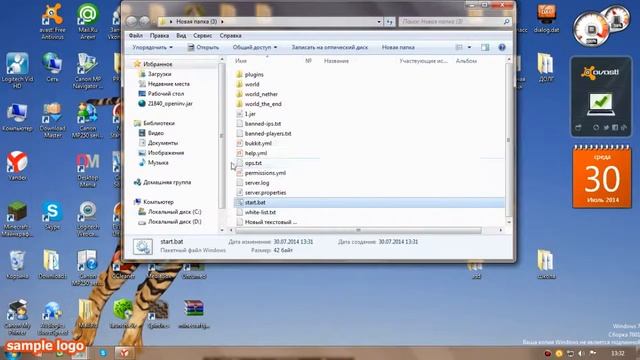Select Рабочий стол in navigation pane
Viewport: 640px width, 360px height.
166,93
